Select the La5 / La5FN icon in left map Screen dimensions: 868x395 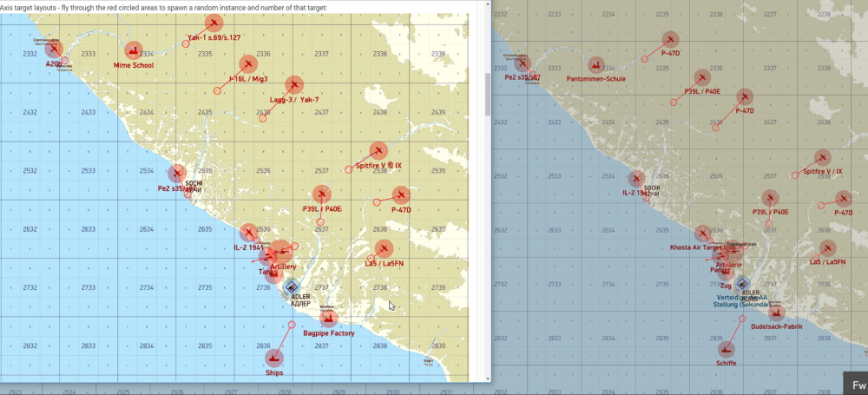point(384,249)
